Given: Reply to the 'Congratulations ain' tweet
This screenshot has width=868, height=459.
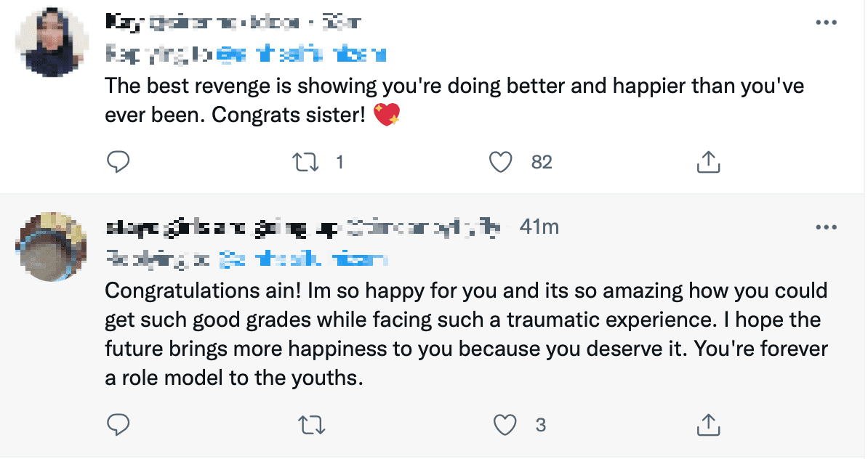Looking at the screenshot, I should [x=118, y=423].
